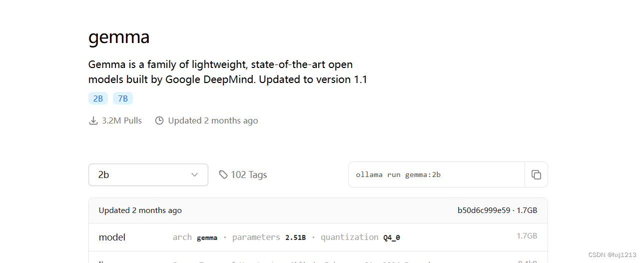Click the model 1.7GB size text
The width and height of the screenshot is (644, 263).
(527, 236)
